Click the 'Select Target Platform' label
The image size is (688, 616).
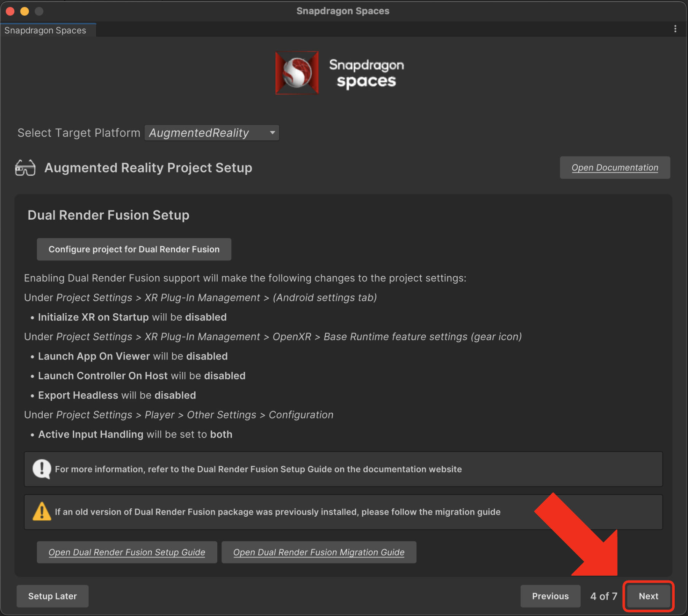click(x=79, y=133)
